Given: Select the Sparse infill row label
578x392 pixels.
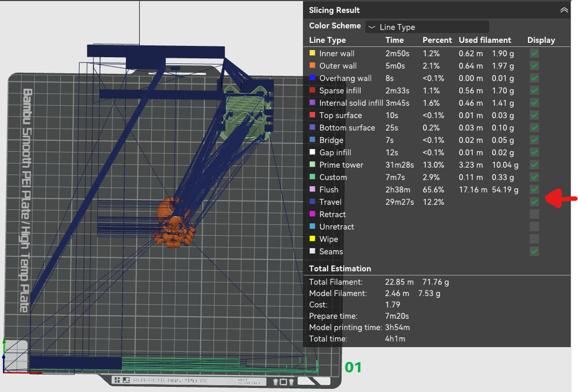Looking at the screenshot, I should click(x=340, y=90).
